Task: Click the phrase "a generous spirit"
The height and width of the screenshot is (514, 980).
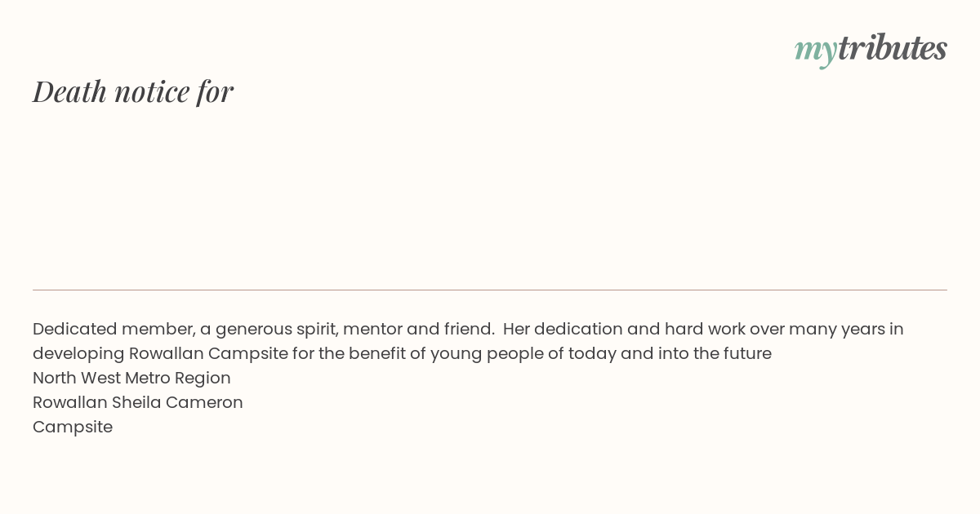Action: pos(269,330)
